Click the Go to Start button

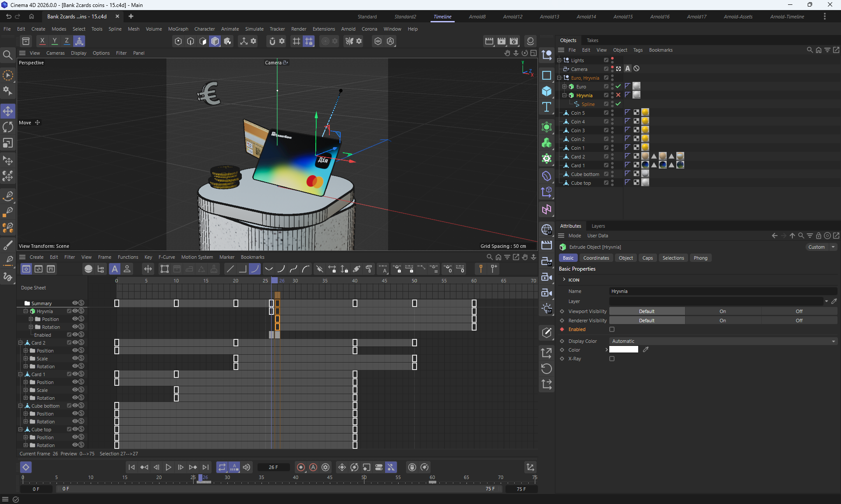pyautogui.click(x=131, y=467)
